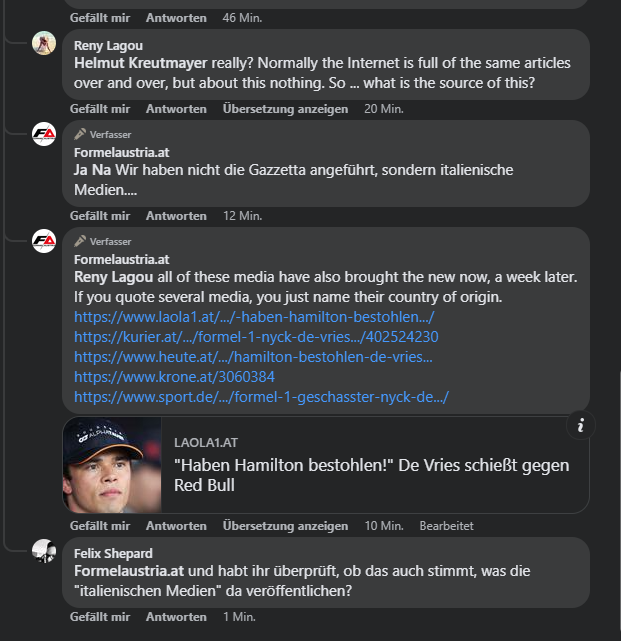
Task: Open the kurier.at Nyck de Vries link
Action: 256,337
